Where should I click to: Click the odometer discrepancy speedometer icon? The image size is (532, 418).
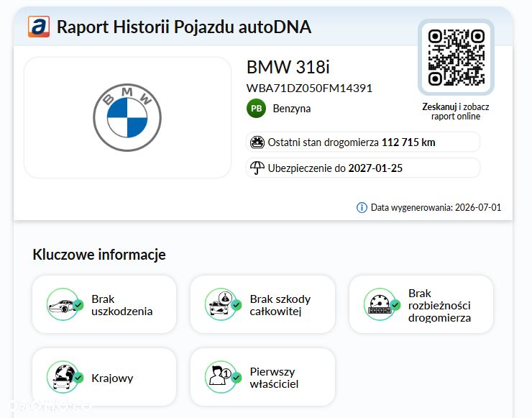(380, 304)
